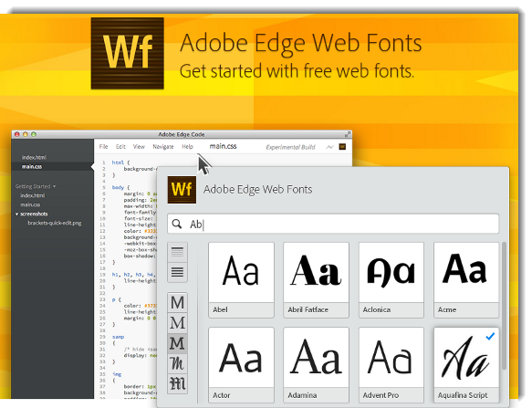Expand the Getting Started project dropdown
The width and height of the screenshot is (532, 408).
(36, 186)
